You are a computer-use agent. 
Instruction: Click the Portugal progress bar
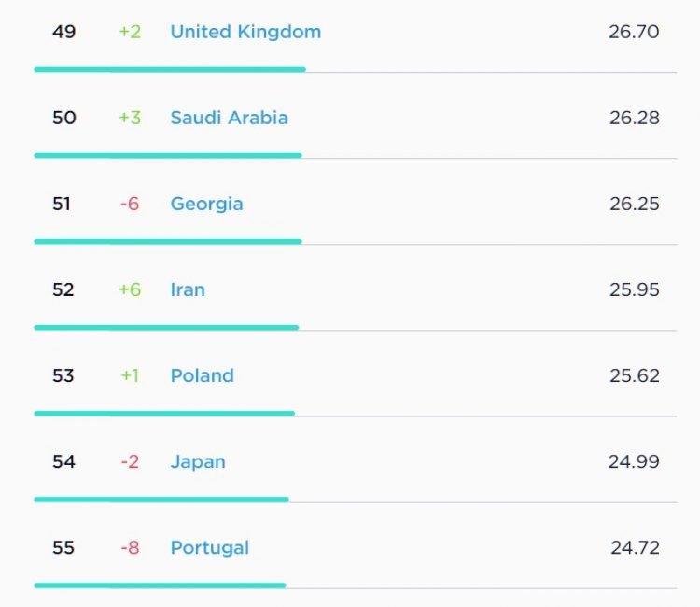click(161, 586)
